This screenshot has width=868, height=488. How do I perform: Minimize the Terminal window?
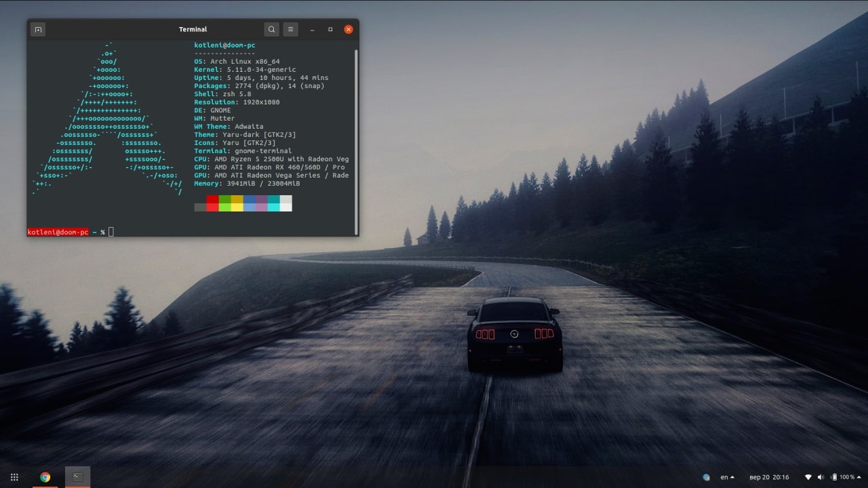313,30
